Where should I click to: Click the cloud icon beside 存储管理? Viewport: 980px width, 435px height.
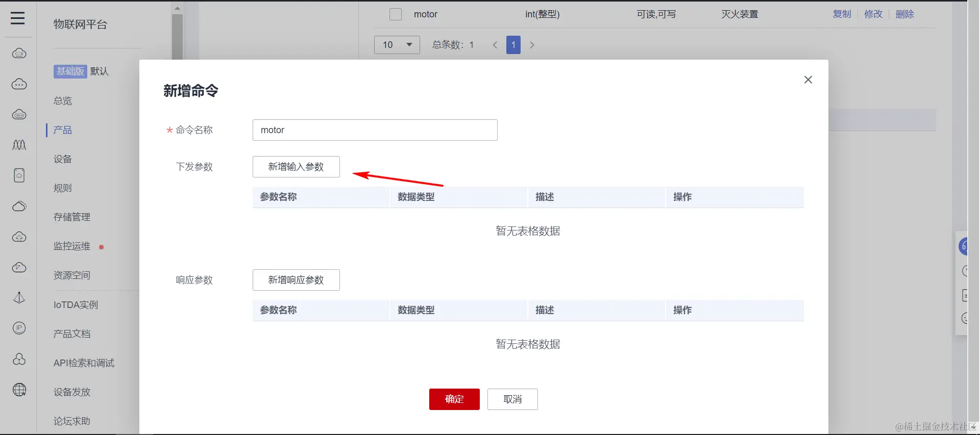tap(19, 206)
